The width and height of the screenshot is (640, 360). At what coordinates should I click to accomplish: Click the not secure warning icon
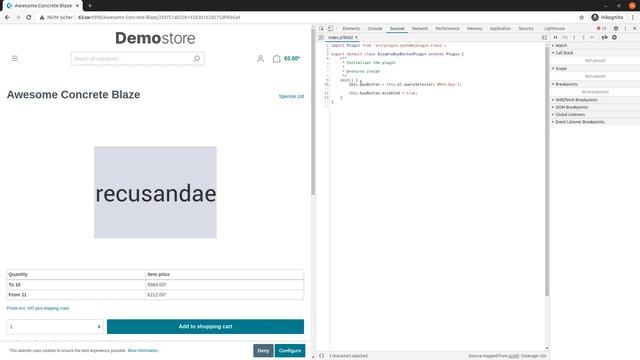coord(42,18)
